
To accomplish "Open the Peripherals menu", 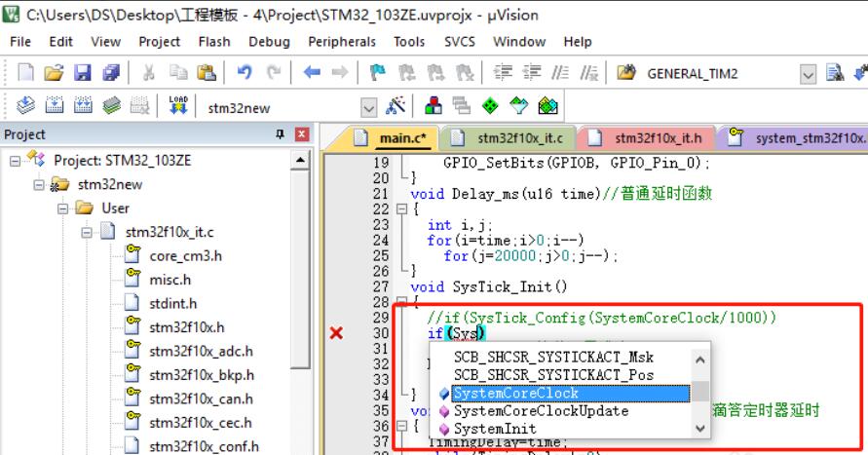I will click(x=341, y=42).
